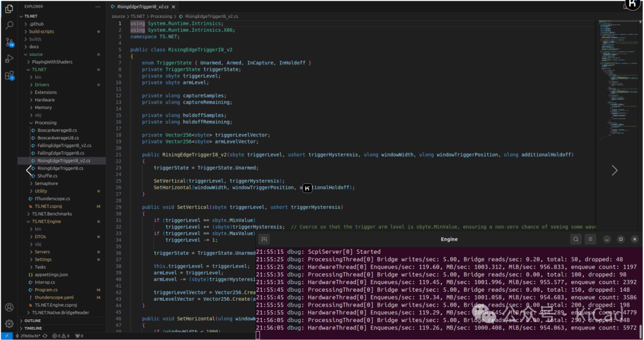This screenshot has height=340, width=644.
Task: Click 'Processing' in the breadcrumb path
Action: pyautogui.click(x=162, y=17)
